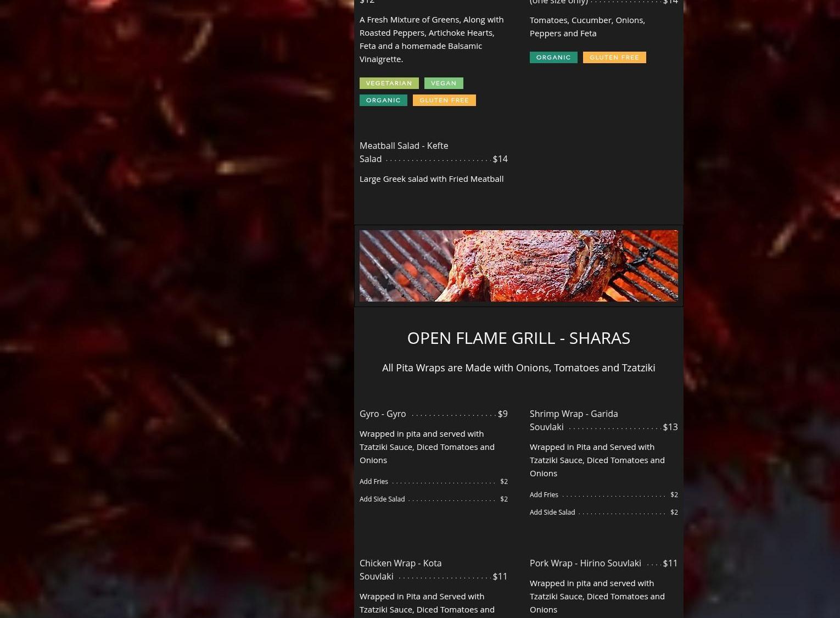Open the Chicken Wrap - Kota Souvlaki item
The width and height of the screenshot is (840, 618).
pos(400,570)
